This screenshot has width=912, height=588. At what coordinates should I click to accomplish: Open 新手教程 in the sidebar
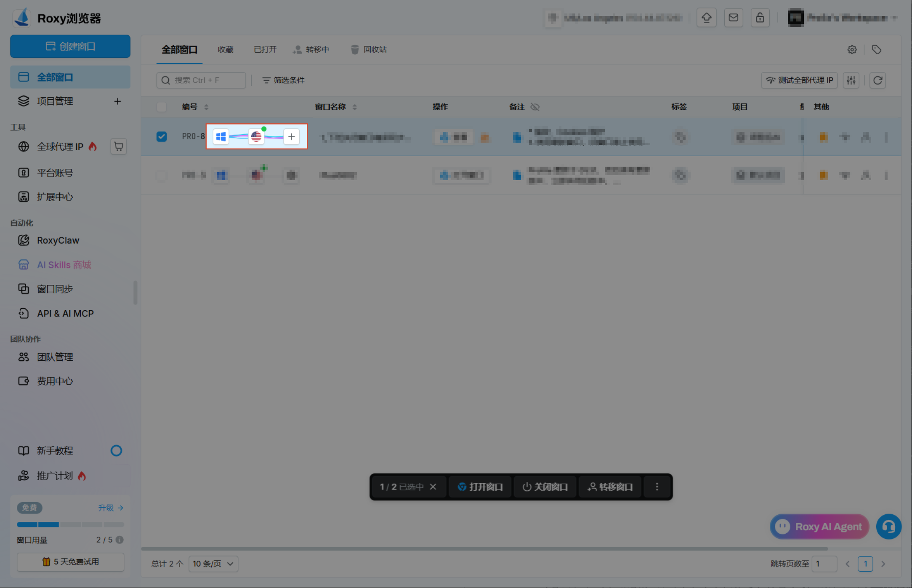[45, 451]
